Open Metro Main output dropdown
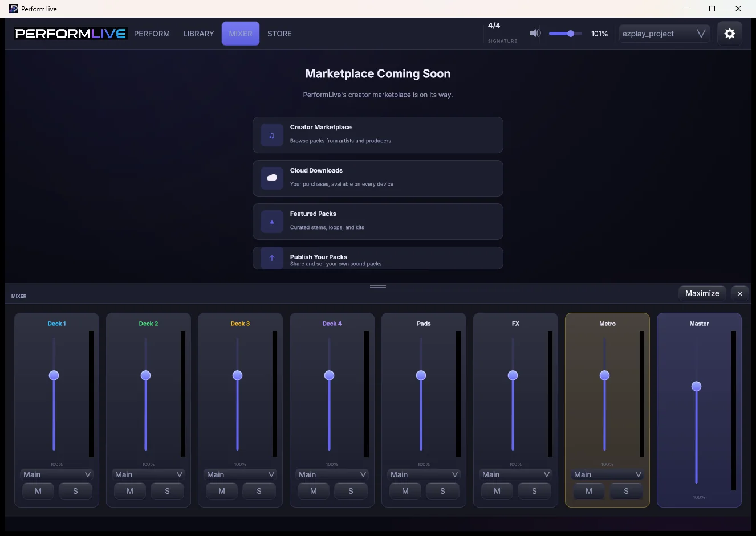Screen dimensions: 756x536 [608, 474]
